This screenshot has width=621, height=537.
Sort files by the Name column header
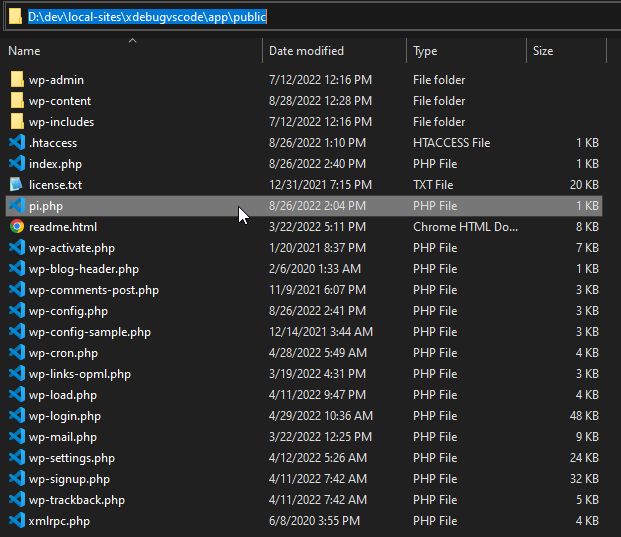point(24,51)
